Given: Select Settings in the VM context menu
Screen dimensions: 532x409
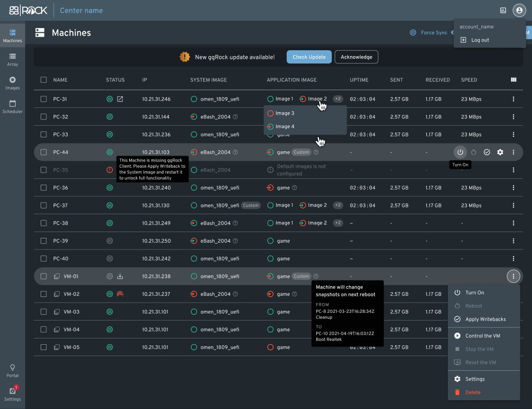Looking at the screenshot, I should coord(484,379).
